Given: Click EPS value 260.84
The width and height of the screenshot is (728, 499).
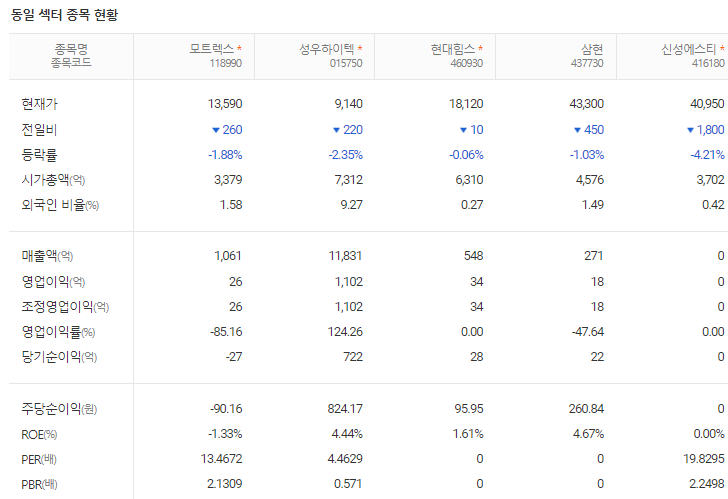Looking at the screenshot, I should click(586, 409).
